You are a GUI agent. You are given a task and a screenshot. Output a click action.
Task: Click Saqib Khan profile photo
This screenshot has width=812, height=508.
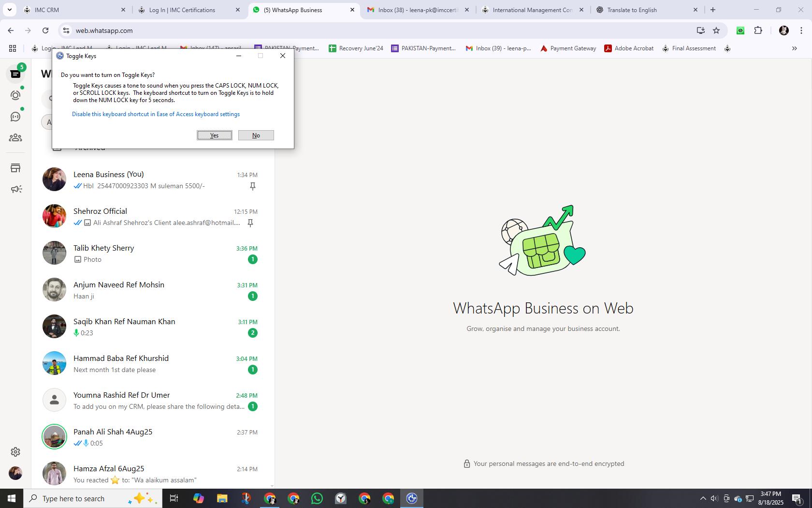(x=54, y=327)
